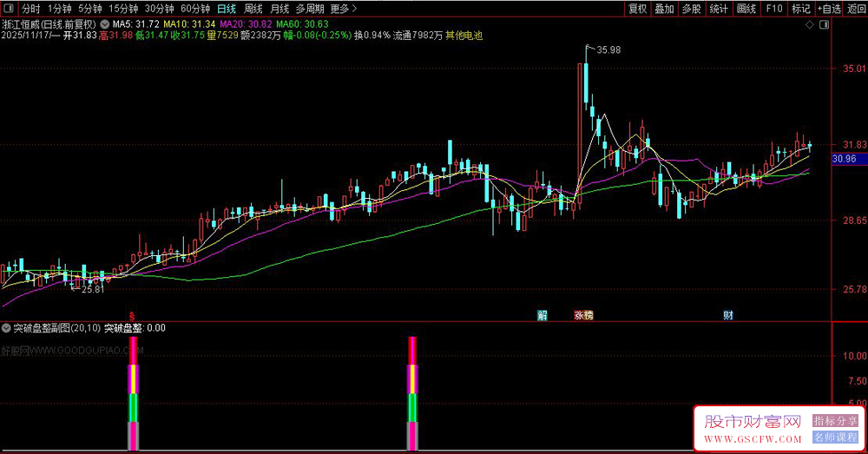Screen dimensions: 868x454
Task: Open the WWW.GSCFW.COM link
Action: [x=753, y=439]
